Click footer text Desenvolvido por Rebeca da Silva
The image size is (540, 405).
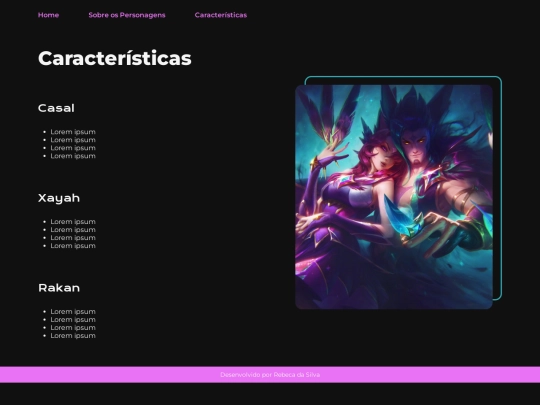270,375
